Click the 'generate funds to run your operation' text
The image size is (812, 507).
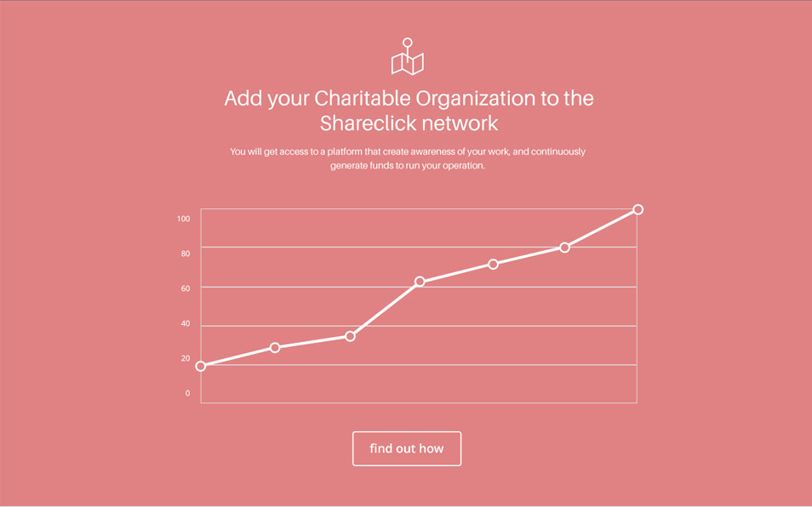(x=408, y=166)
